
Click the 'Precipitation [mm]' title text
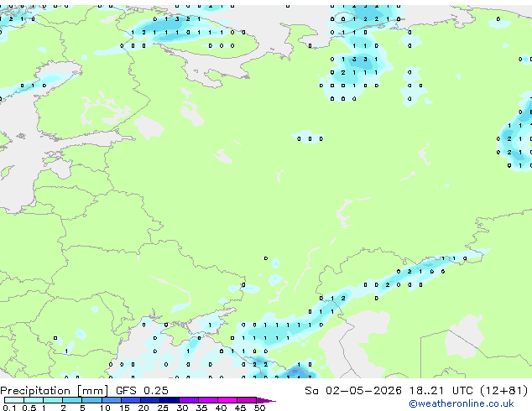(55, 391)
